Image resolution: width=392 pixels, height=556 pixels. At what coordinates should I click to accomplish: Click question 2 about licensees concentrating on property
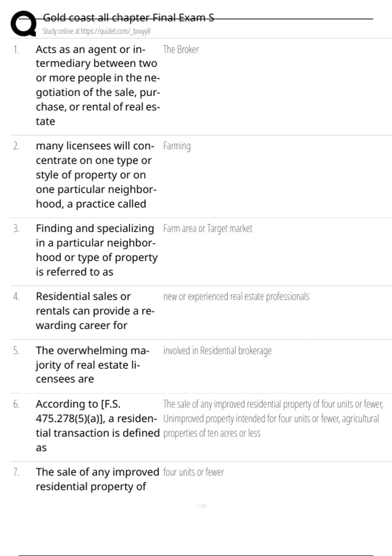(96, 175)
